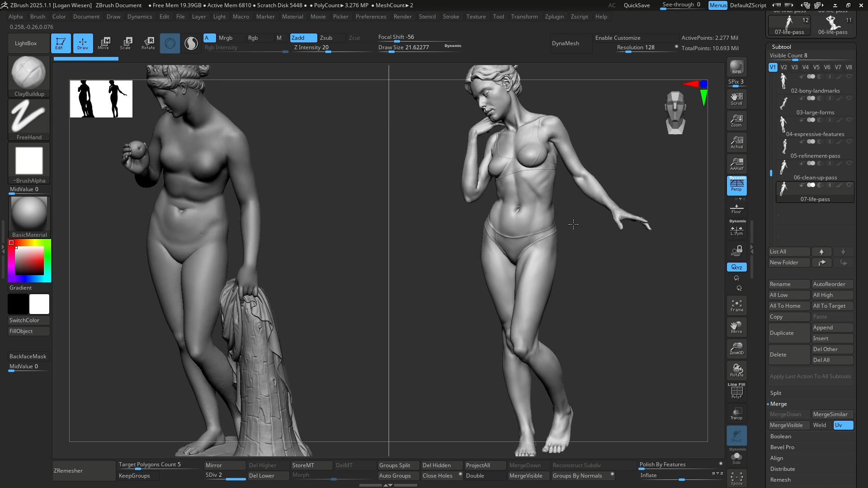868x488 pixels.
Task: Expand the Merge section in the Subtool palette
Action: [x=778, y=404]
